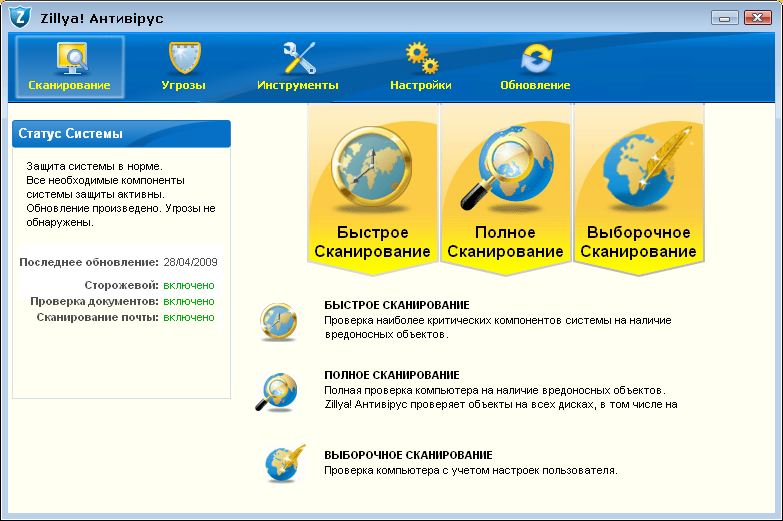
Task: Open the Угрозы shield icon
Action: pos(184,58)
